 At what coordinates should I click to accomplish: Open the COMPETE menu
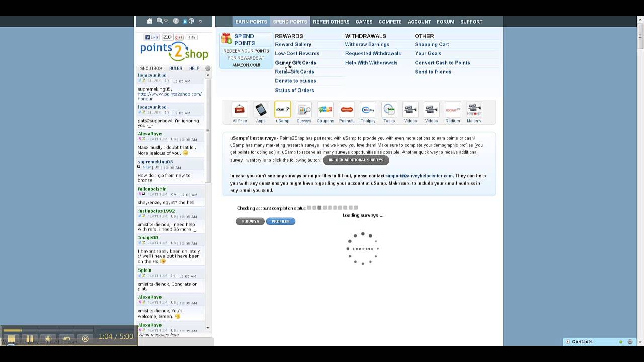(x=390, y=22)
